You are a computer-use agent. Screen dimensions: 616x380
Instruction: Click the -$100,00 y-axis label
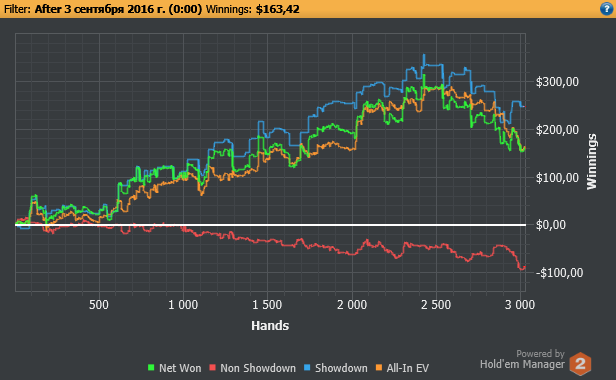559,272
